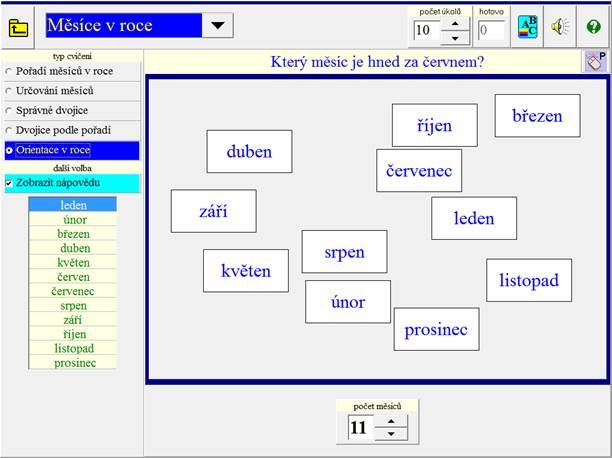Click the ABC colored letters icon
Image resolution: width=612 pixels, height=458 pixels.
(x=528, y=27)
